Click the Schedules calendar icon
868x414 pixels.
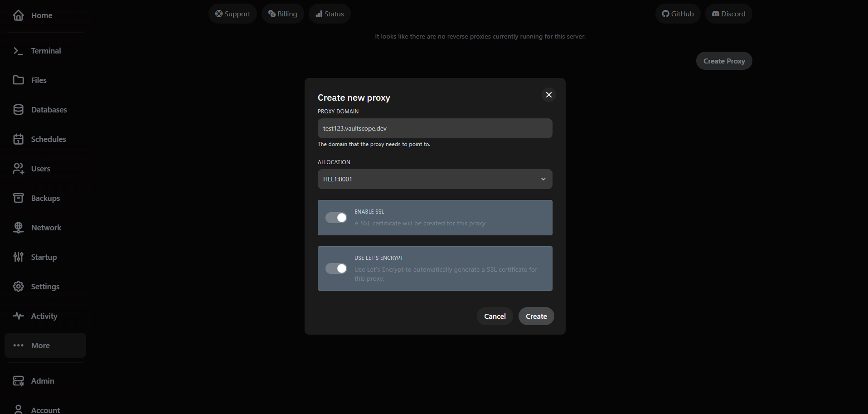click(x=18, y=139)
